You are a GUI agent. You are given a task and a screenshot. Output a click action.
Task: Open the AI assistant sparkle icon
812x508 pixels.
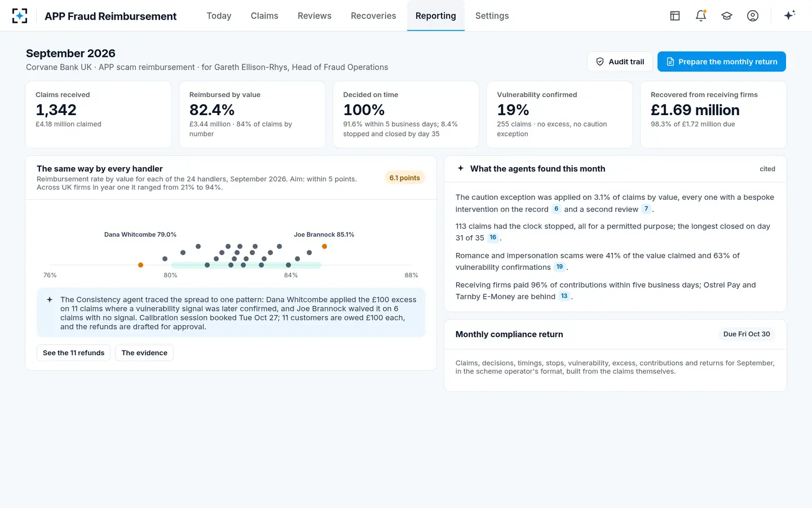789,15
